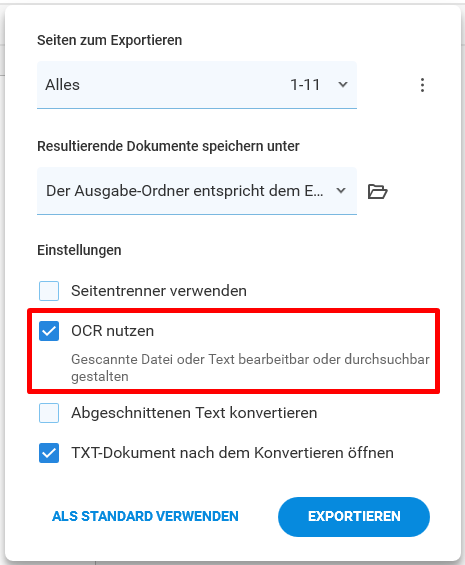Image resolution: width=465 pixels, height=565 pixels.
Task: Click the "TXT-Dokument nach dem Konvertieren öffnen" label
Action: click(x=232, y=453)
